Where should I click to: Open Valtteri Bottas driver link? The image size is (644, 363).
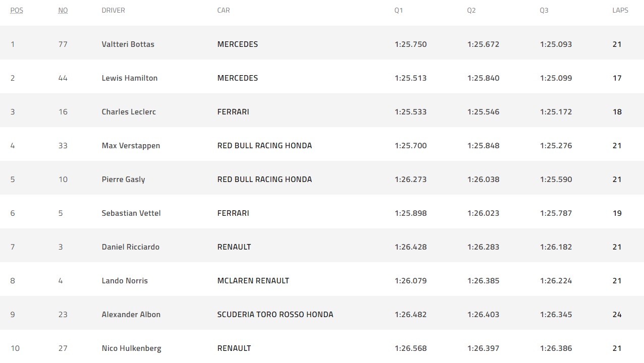[x=128, y=44]
